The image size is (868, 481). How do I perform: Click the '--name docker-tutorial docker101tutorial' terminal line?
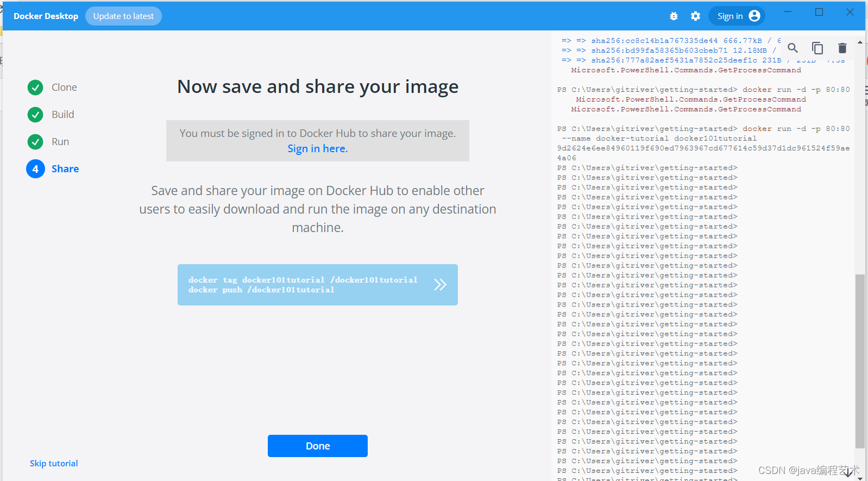point(659,139)
